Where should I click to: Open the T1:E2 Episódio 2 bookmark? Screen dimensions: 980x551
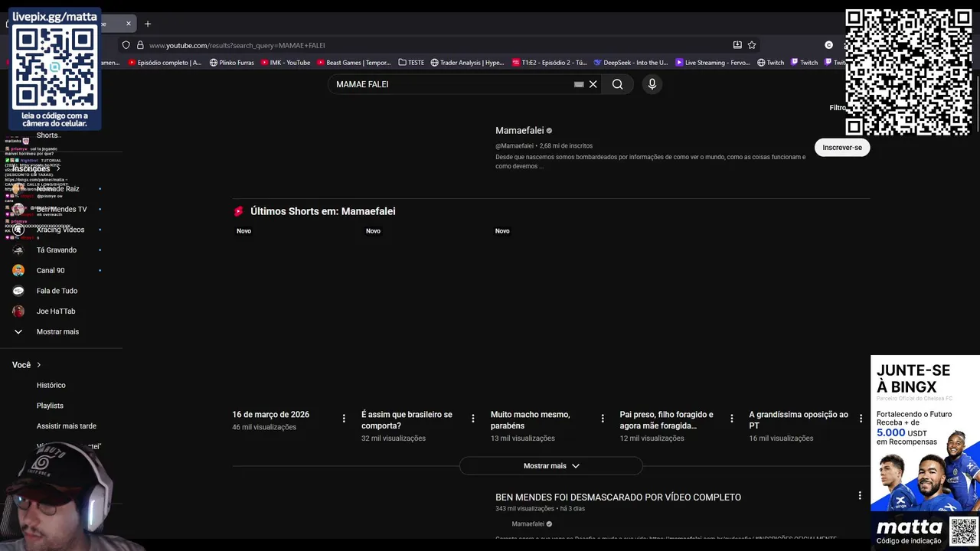tap(550, 63)
